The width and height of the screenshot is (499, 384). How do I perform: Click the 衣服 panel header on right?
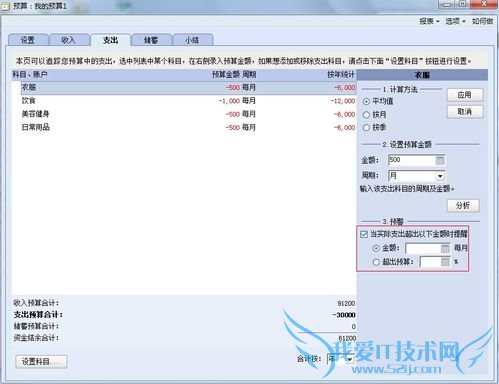tap(422, 75)
